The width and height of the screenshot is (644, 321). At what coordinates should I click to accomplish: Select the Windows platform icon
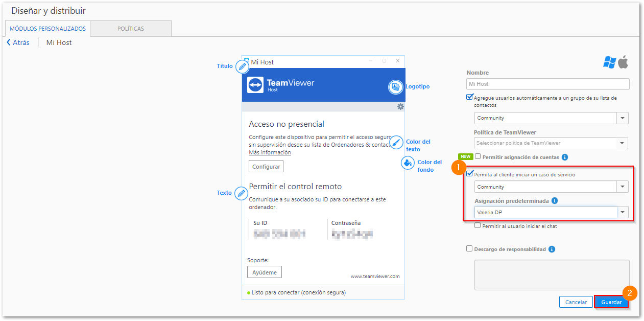tap(609, 62)
